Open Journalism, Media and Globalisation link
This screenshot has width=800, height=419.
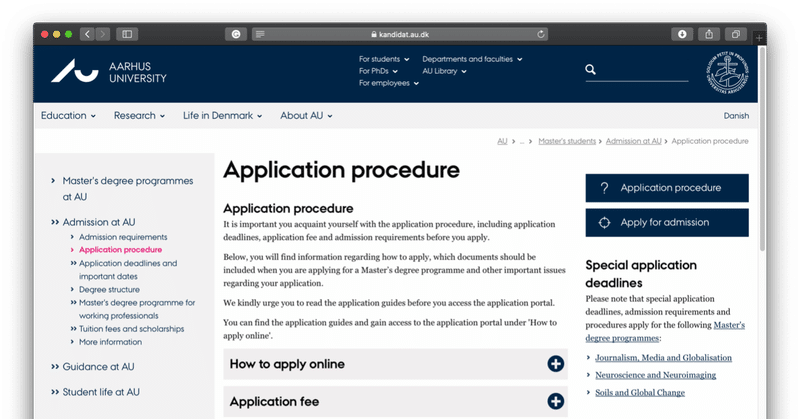[663, 358]
